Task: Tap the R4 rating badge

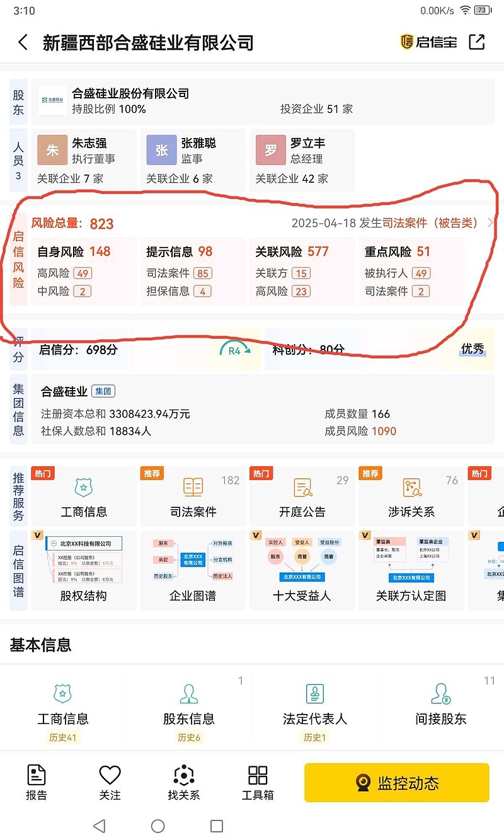Action: click(235, 350)
